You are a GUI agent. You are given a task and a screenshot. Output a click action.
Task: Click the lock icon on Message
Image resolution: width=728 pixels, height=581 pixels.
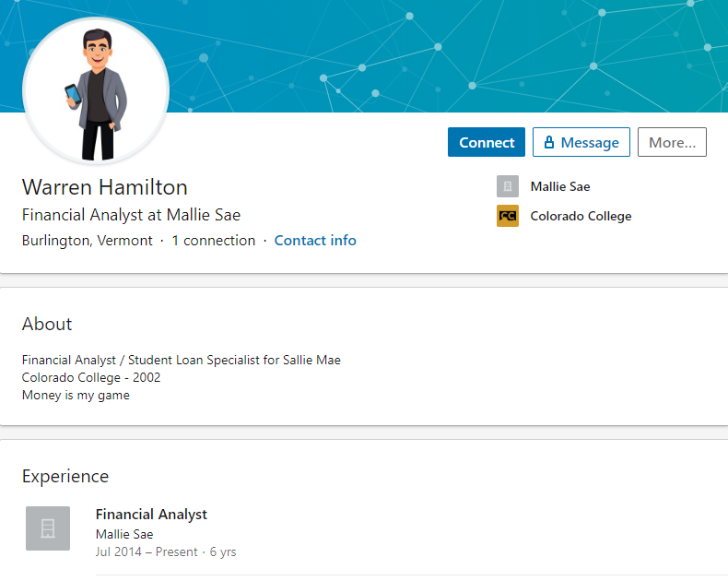tap(549, 142)
